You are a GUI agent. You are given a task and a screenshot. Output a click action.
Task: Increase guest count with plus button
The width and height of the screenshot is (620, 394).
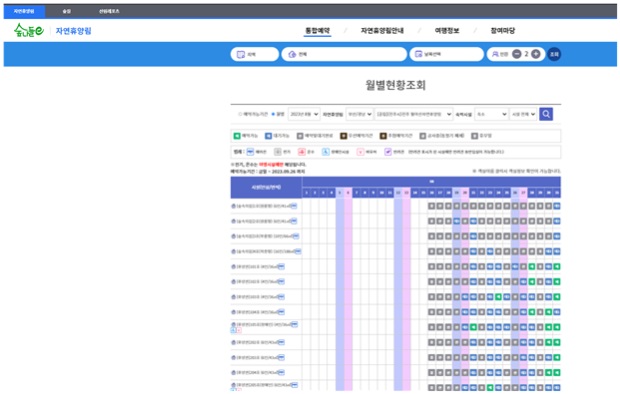point(536,54)
